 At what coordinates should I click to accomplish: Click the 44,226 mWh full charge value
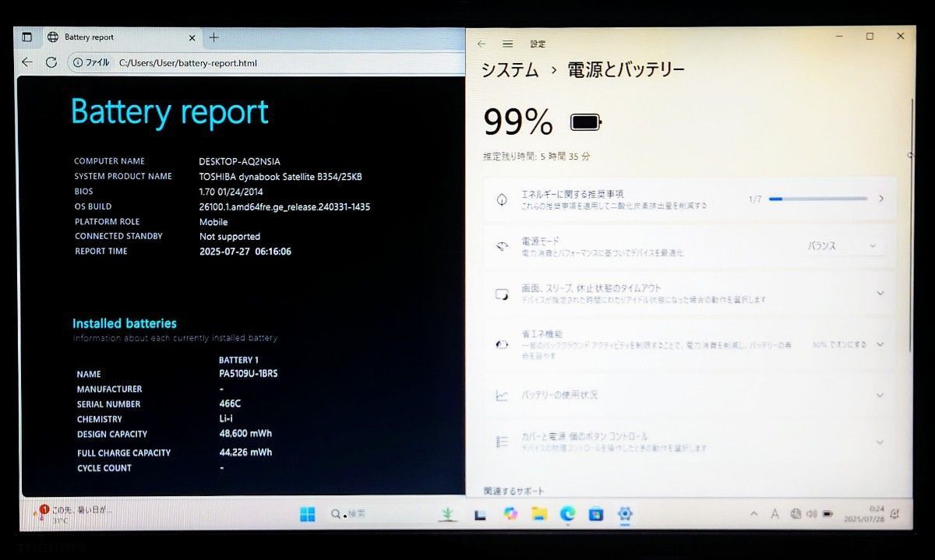(245, 453)
